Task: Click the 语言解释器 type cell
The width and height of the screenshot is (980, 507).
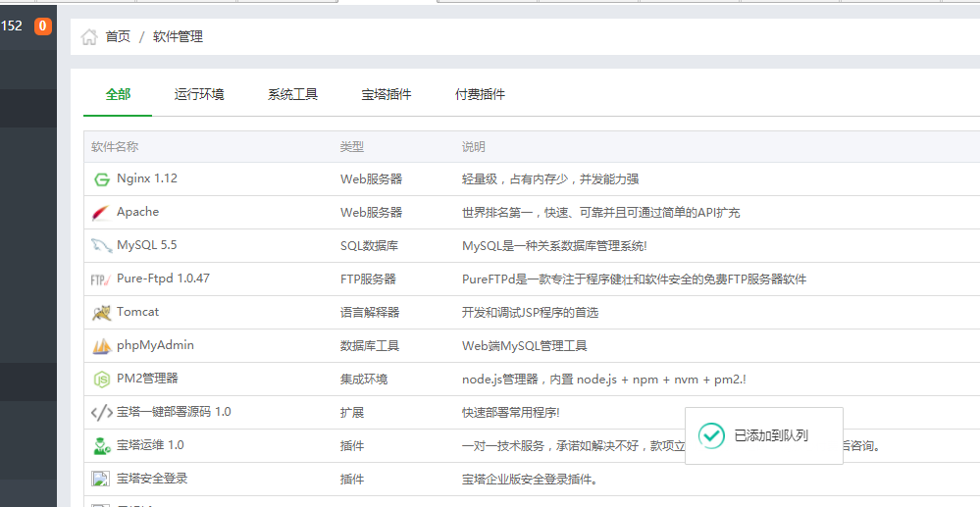Action: click(x=370, y=312)
